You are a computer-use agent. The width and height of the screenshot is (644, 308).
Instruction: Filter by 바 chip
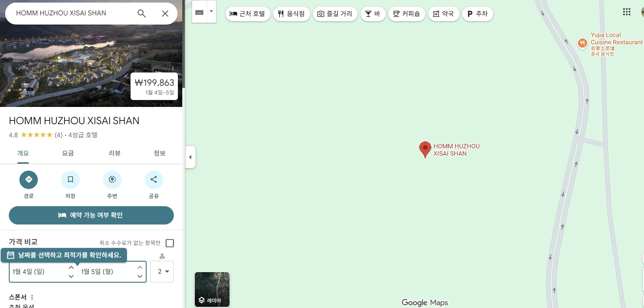coord(373,14)
